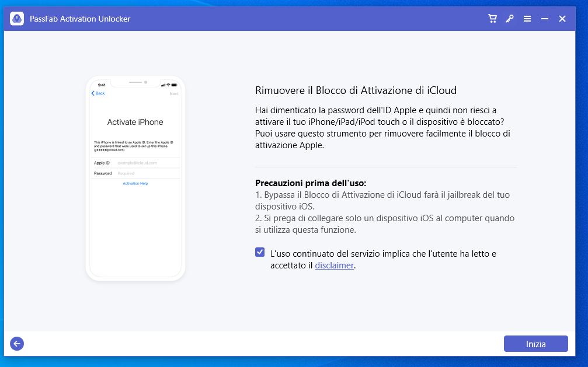The width and height of the screenshot is (588, 367).
Task: Open the shopping cart purchase icon
Action: (492, 18)
